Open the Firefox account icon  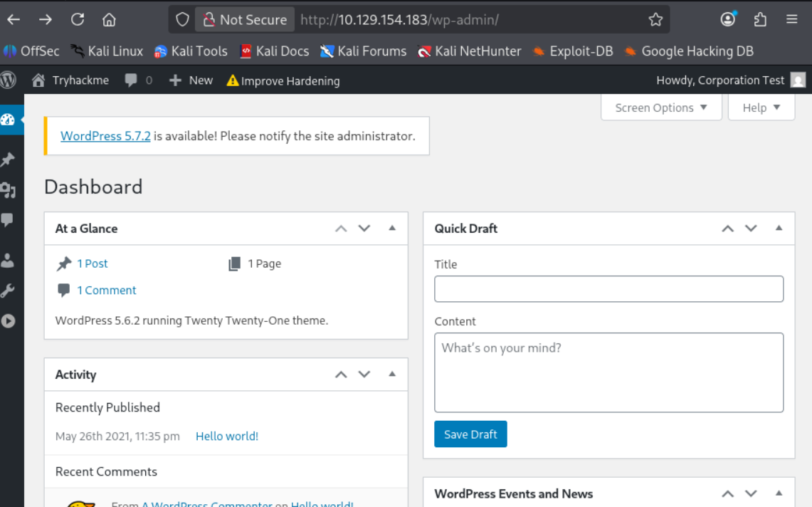[x=727, y=20]
